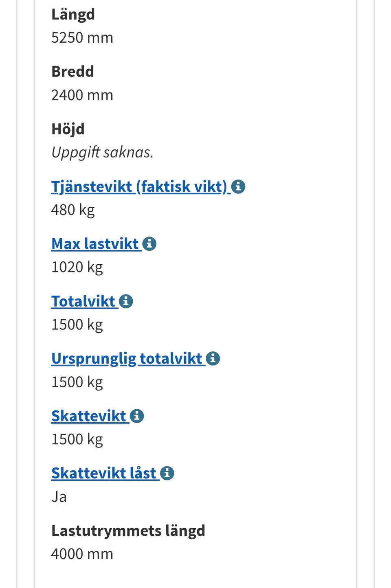This screenshot has height=588, width=391.
Task: Click the 480 kg value
Action: (73, 210)
